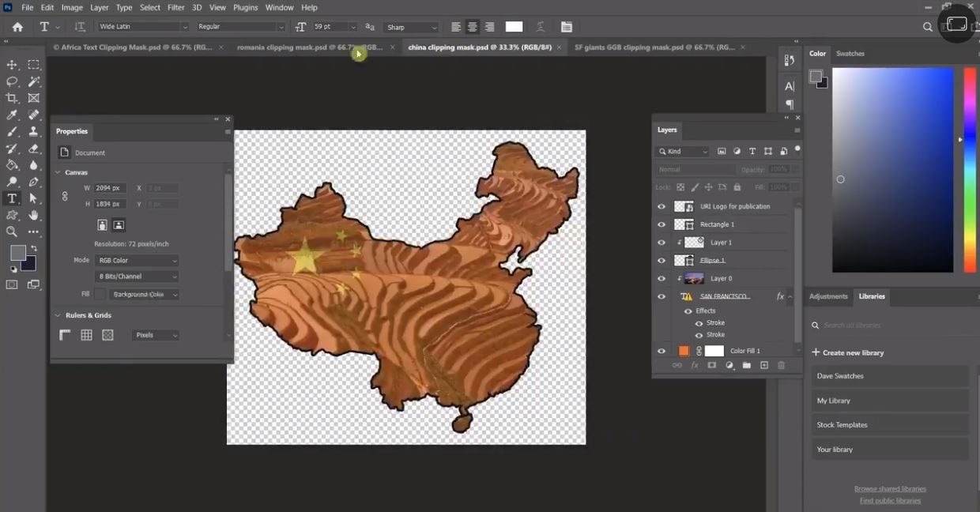The height and width of the screenshot is (512, 980).
Task: Select the History Brush tool
Action: (x=12, y=149)
